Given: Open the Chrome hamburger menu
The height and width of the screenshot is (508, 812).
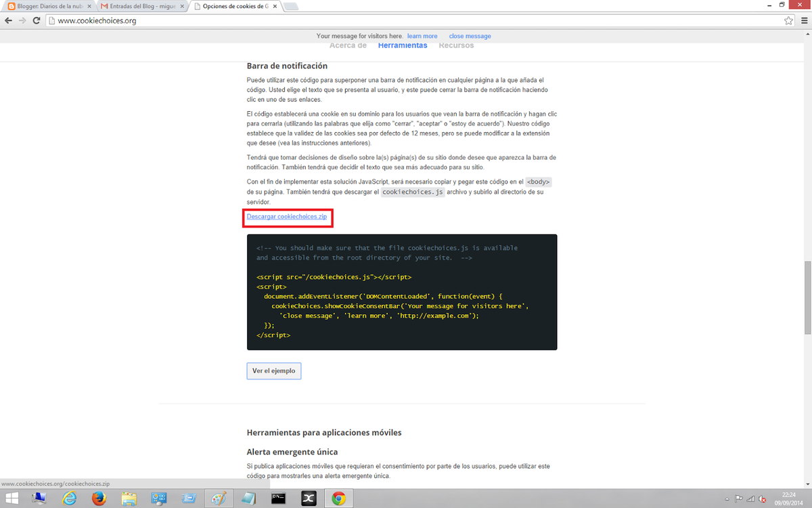Looking at the screenshot, I should coord(803,20).
